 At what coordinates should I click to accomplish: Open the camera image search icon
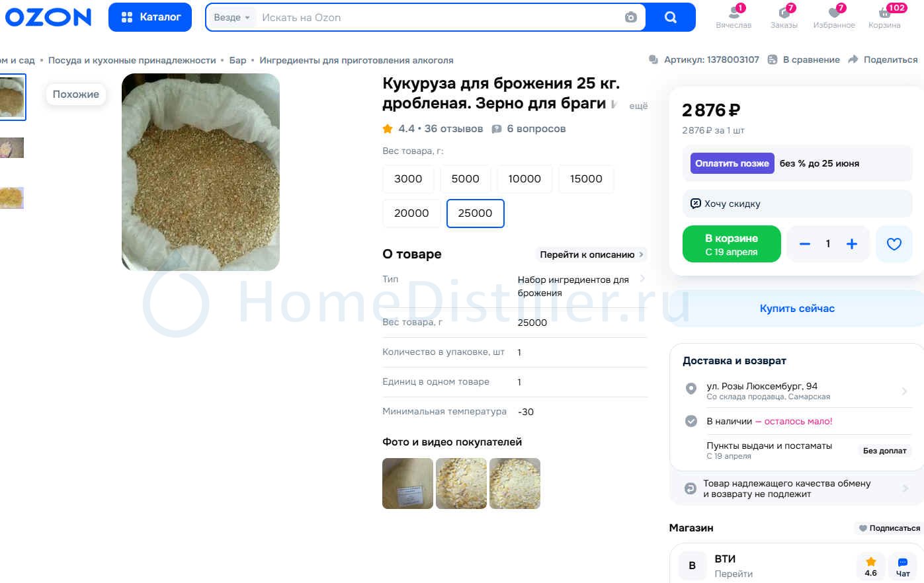[630, 17]
